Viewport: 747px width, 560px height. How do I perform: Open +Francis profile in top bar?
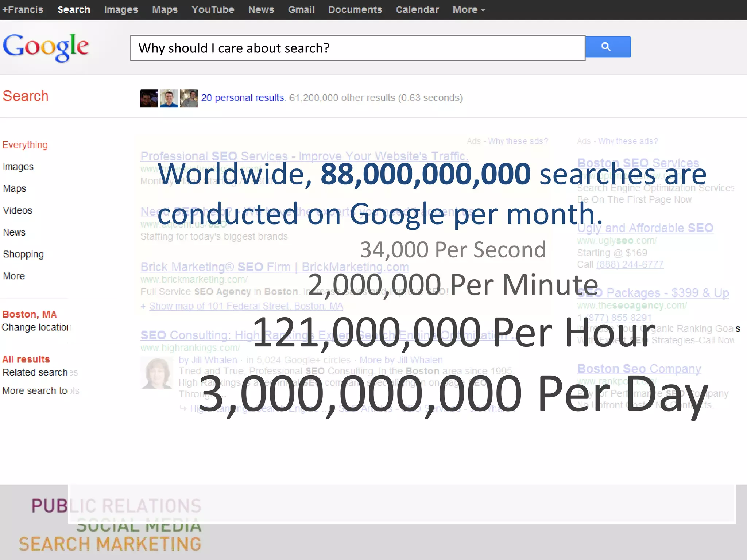click(x=23, y=10)
